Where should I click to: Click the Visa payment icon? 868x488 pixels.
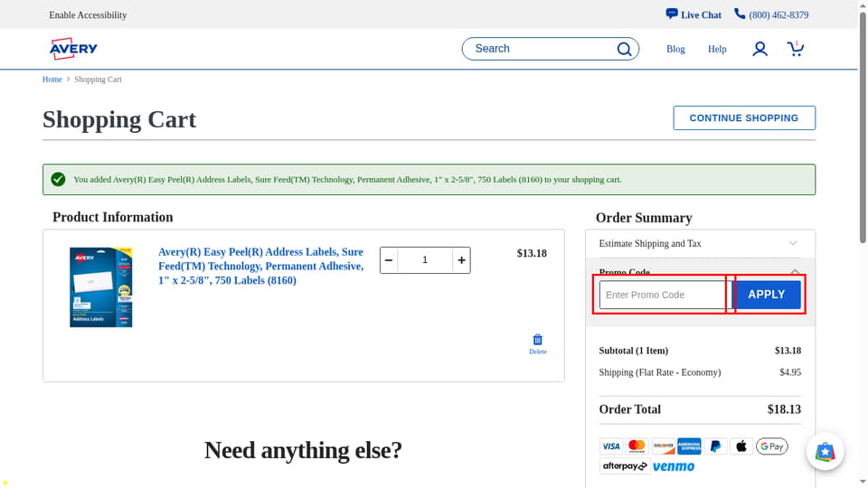611,446
